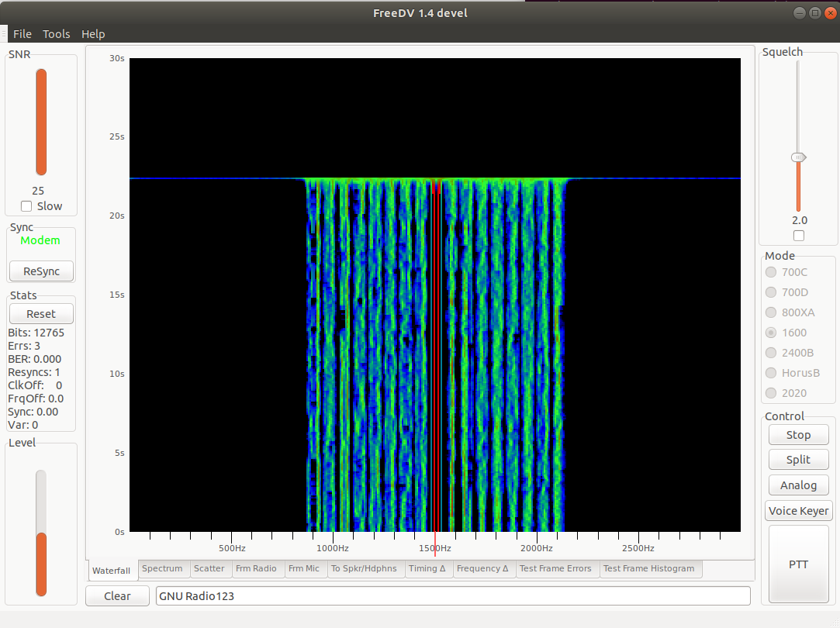840x628 pixels.
Task: Open the File menu
Action: tap(22, 34)
